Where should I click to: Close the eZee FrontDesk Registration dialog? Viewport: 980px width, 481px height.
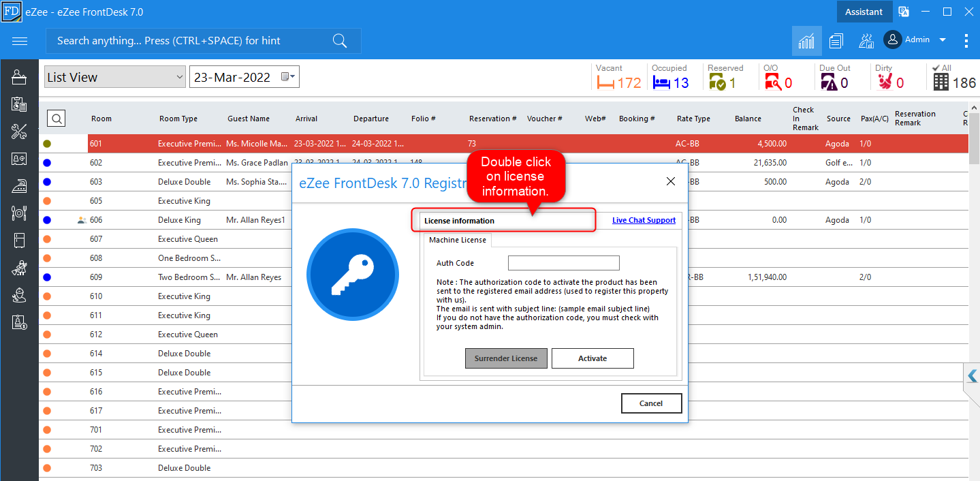click(x=670, y=181)
